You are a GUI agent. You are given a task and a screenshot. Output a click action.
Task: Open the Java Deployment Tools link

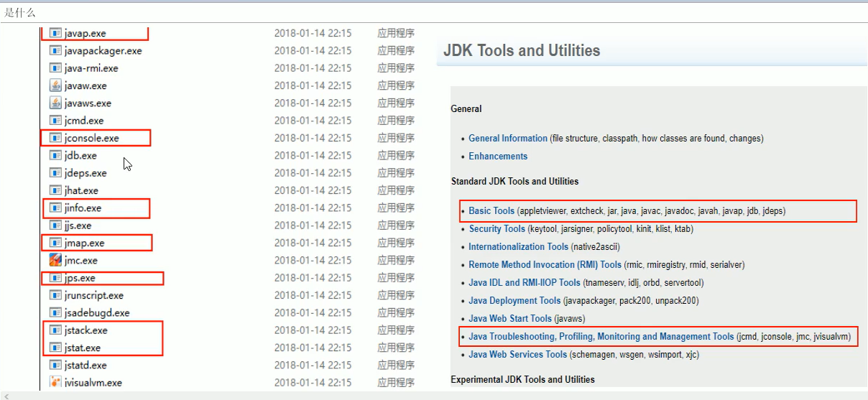coord(514,300)
